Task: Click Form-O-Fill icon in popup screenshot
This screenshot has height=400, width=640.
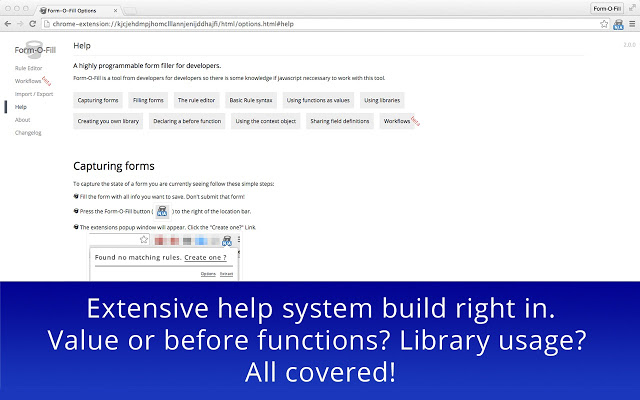Action: (227, 241)
